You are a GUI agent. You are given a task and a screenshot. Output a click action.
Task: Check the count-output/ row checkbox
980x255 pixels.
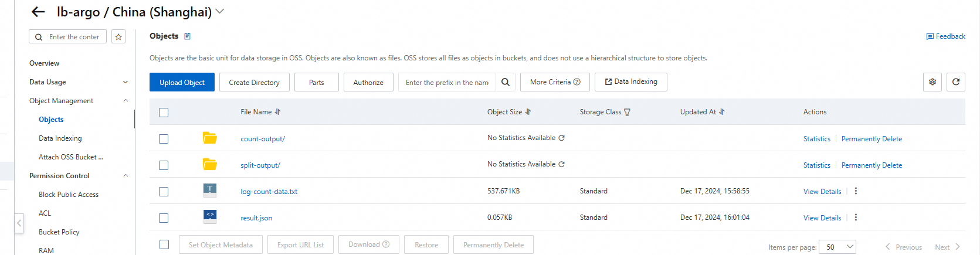pos(164,139)
